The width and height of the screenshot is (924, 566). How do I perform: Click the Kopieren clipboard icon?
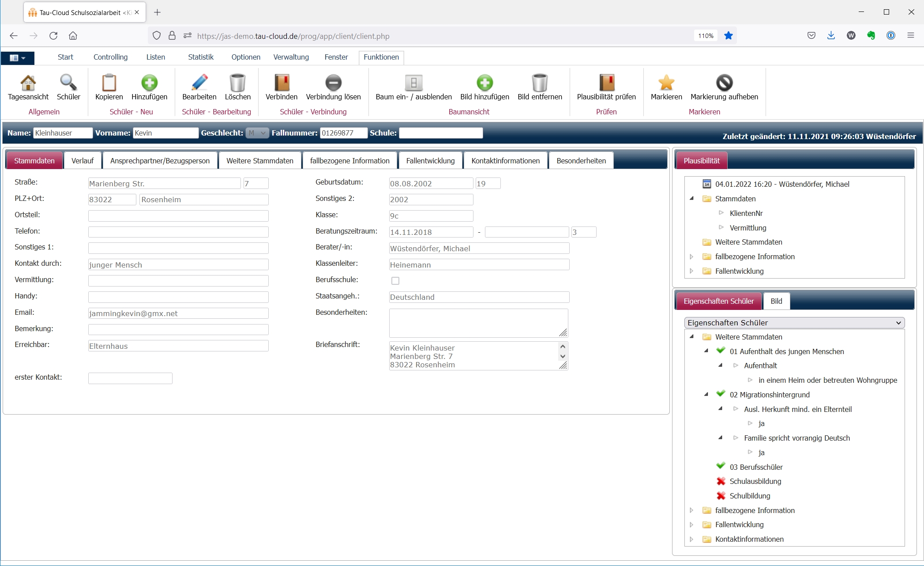[x=109, y=83]
